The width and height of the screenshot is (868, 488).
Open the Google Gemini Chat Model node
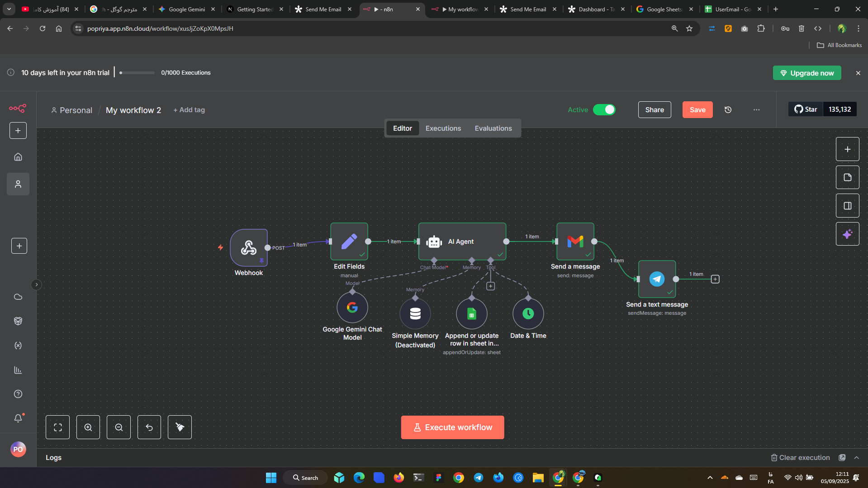coord(352,308)
